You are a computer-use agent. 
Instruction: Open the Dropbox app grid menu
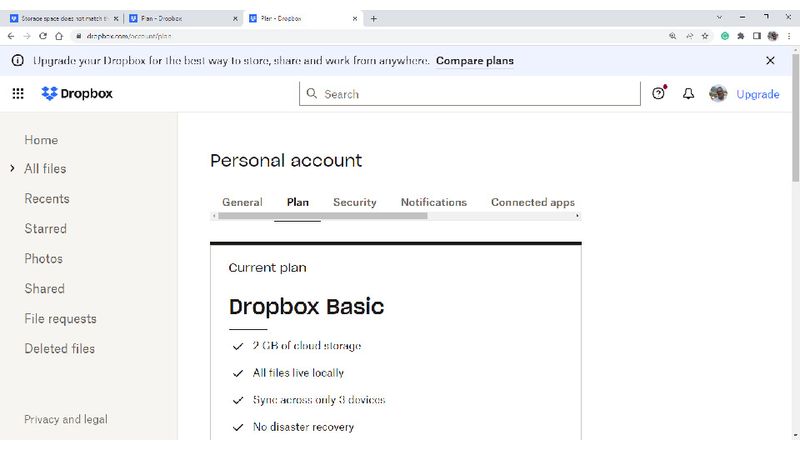pos(18,93)
